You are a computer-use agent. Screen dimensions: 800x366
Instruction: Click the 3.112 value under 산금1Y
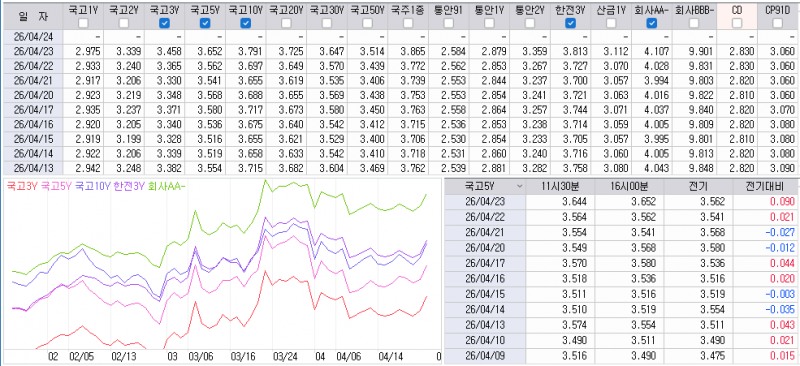coord(617,51)
